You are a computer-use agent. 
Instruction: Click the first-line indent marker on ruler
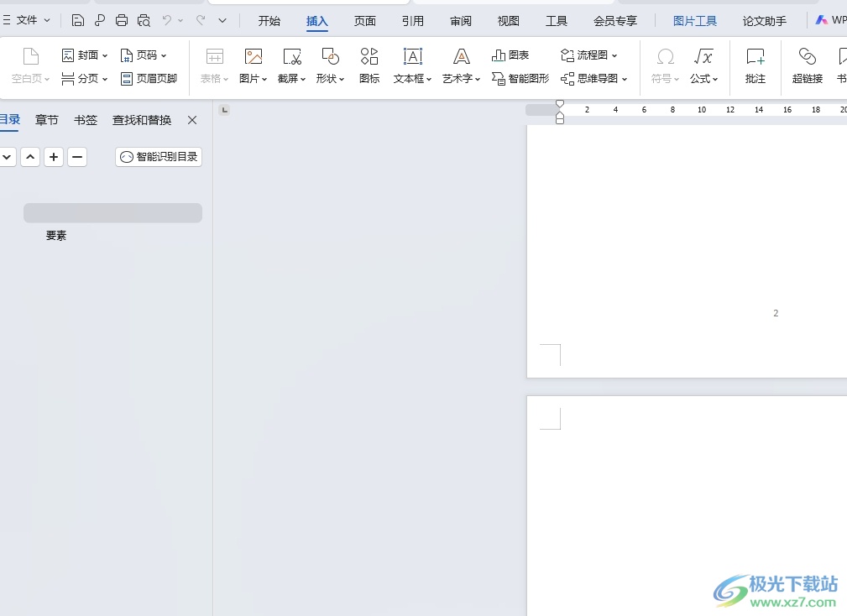560,104
